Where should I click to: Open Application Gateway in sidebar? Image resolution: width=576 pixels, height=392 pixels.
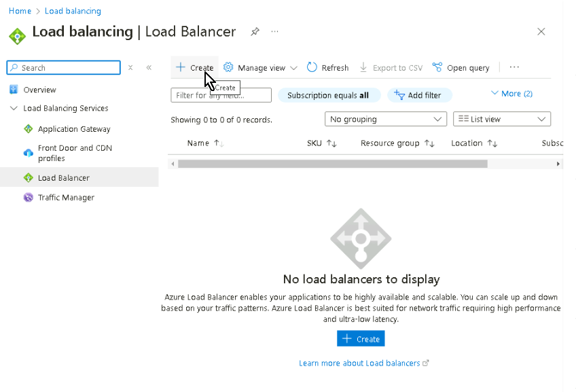tap(74, 129)
